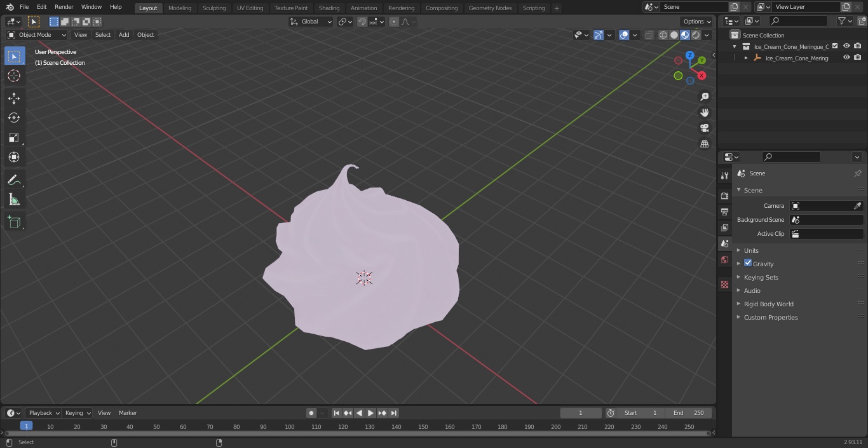Viewport: 868px width, 448px height.
Task: Click the Blender logo menu
Action: [x=10, y=7]
